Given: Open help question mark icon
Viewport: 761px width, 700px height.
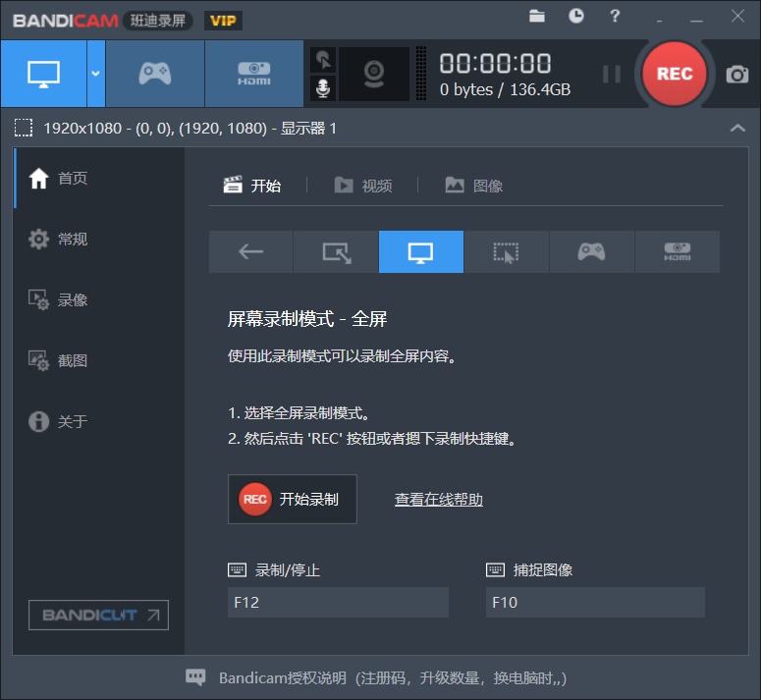Looking at the screenshot, I should pyautogui.click(x=615, y=16).
